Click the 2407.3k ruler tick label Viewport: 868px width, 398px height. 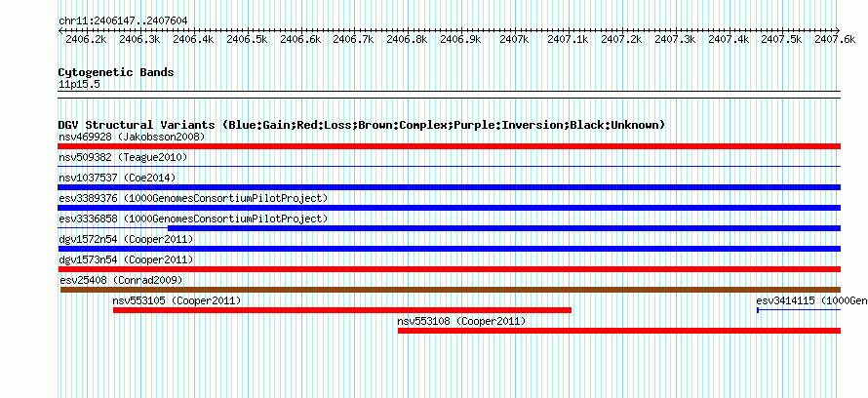point(675,39)
